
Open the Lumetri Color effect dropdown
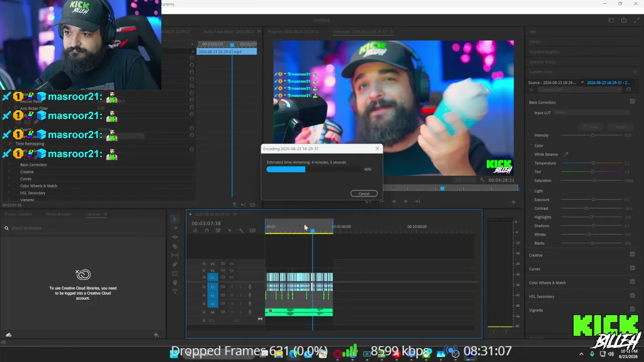click(579, 89)
